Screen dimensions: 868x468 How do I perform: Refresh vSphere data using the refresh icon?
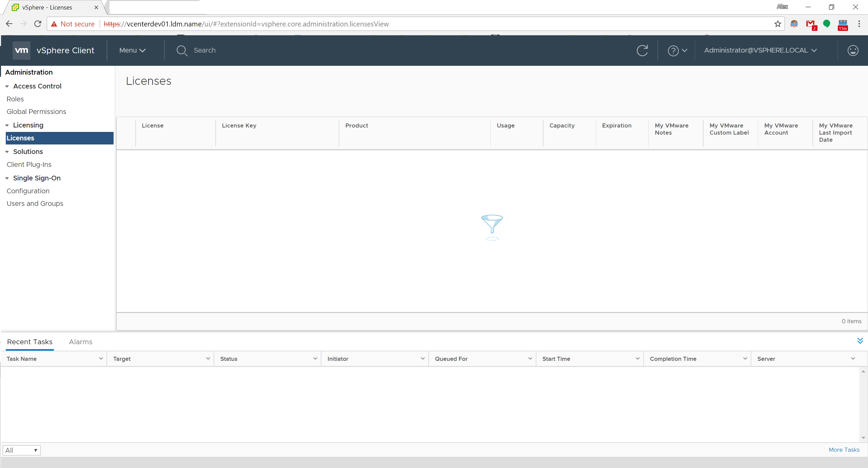(x=642, y=50)
